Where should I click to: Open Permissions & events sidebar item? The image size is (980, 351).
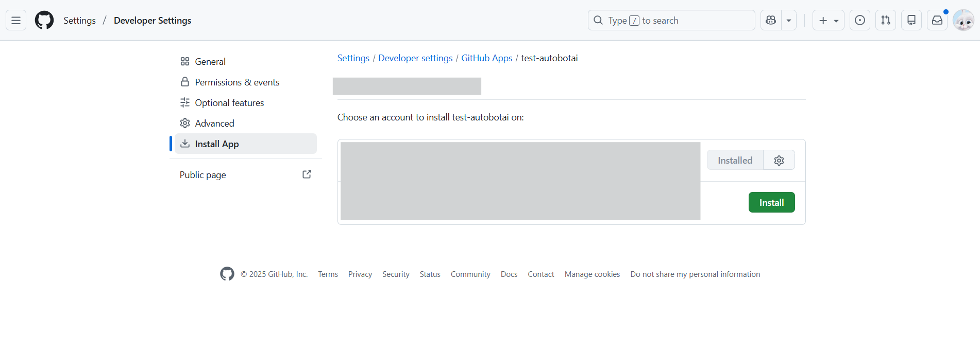coord(246,82)
